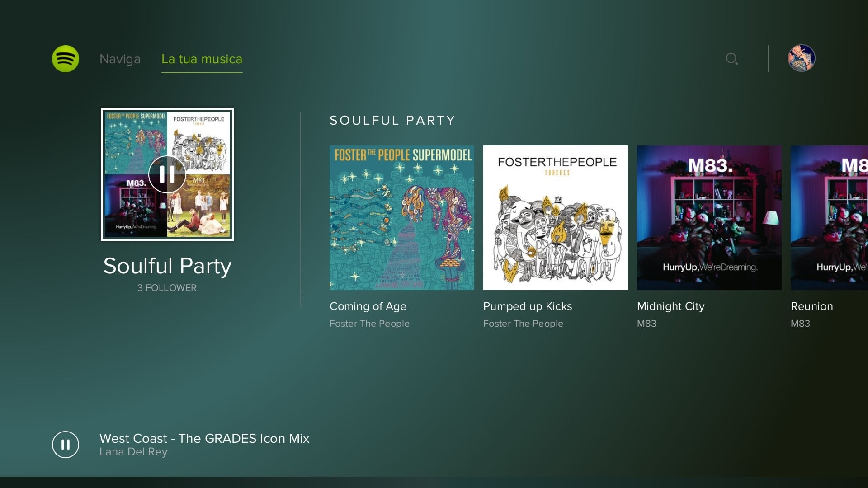Select the La tua musica tab
This screenshot has height=488, width=868.
coord(202,59)
